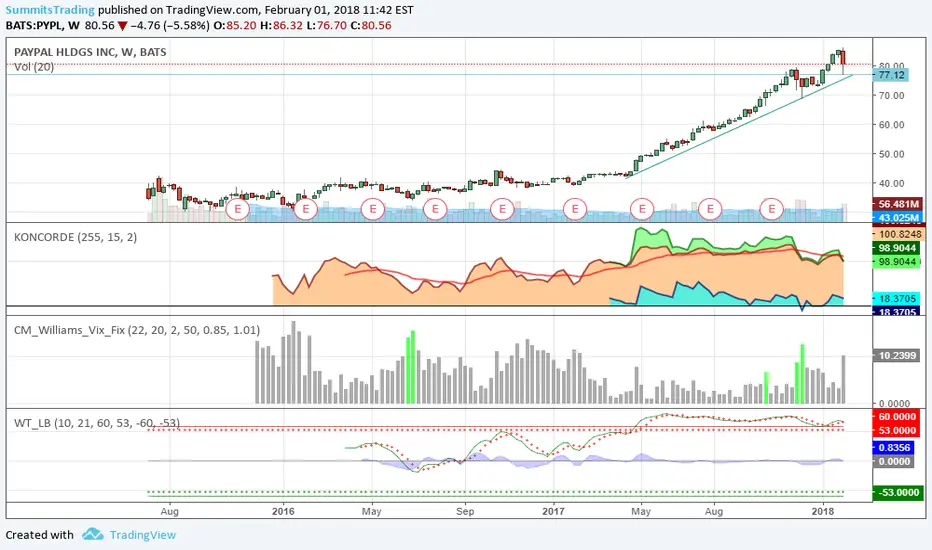
Task: Click the 100.8248 Koncorde value label
Action: click(x=898, y=234)
